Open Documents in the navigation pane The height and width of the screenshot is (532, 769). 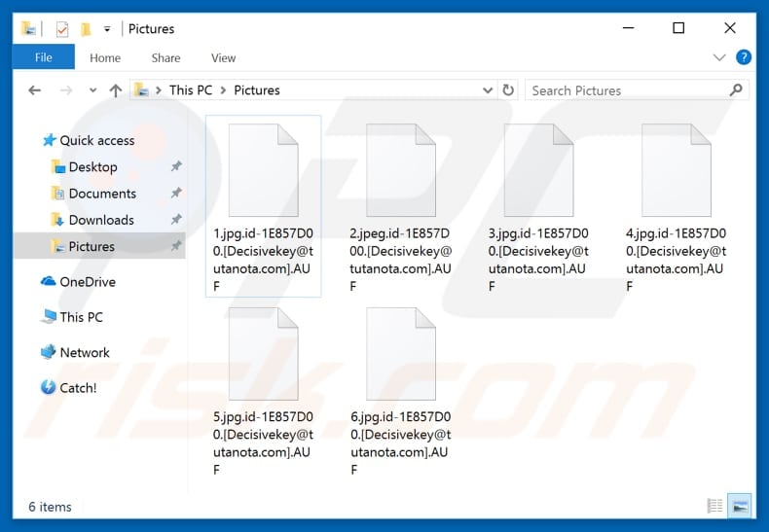pos(102,194)
